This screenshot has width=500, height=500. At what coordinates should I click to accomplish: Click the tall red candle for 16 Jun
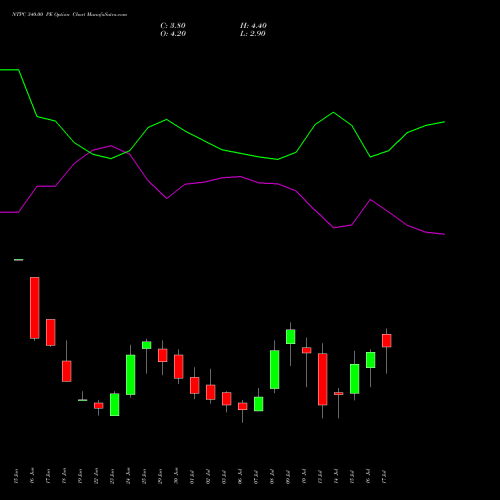point(35,308)
